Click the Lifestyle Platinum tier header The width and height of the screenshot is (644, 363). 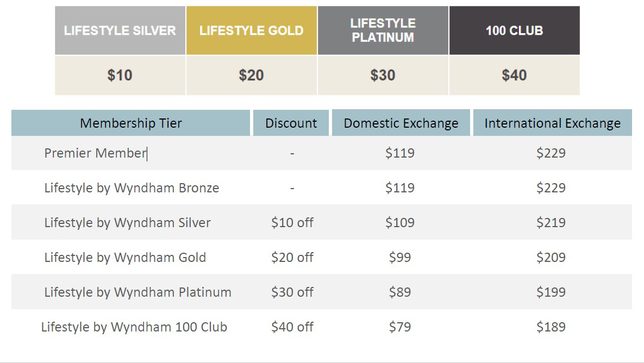click(383, 30)
